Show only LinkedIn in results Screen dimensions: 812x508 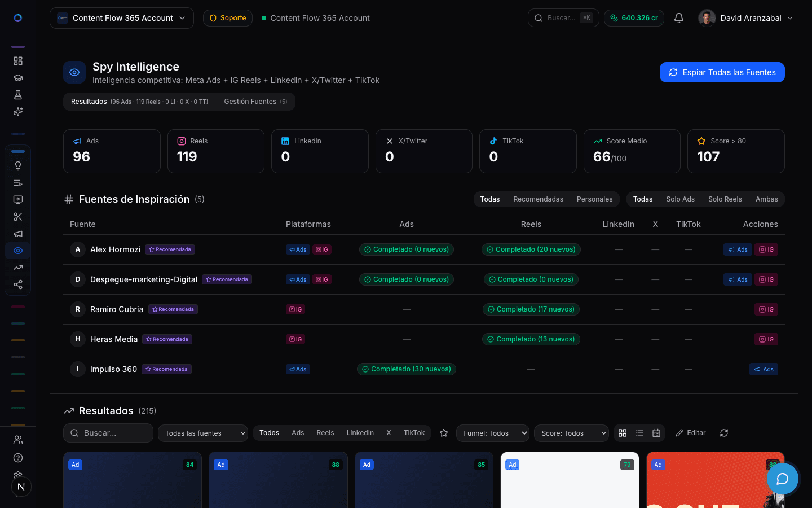pos(360,433)
